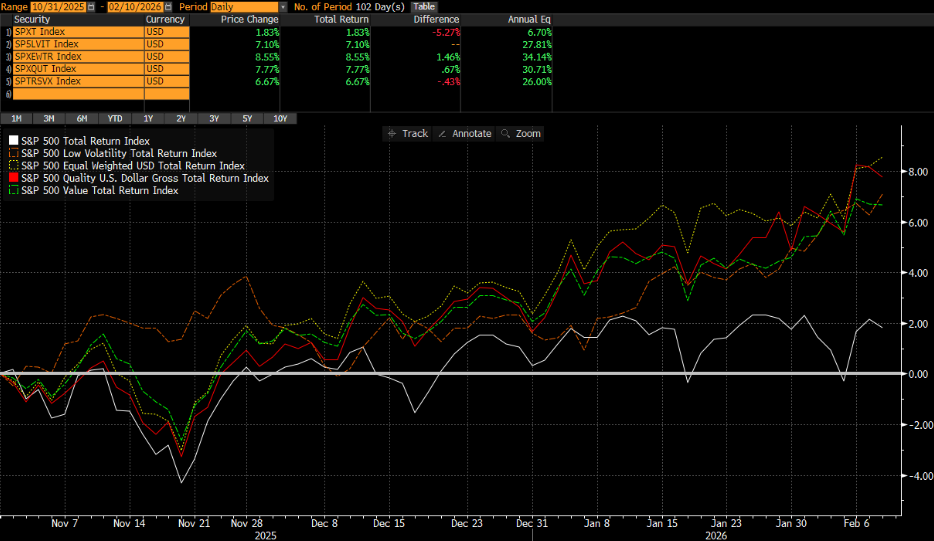Open the end date calendar picker icon
Screen dimensions: 934x541
click(x=165, y=7)
